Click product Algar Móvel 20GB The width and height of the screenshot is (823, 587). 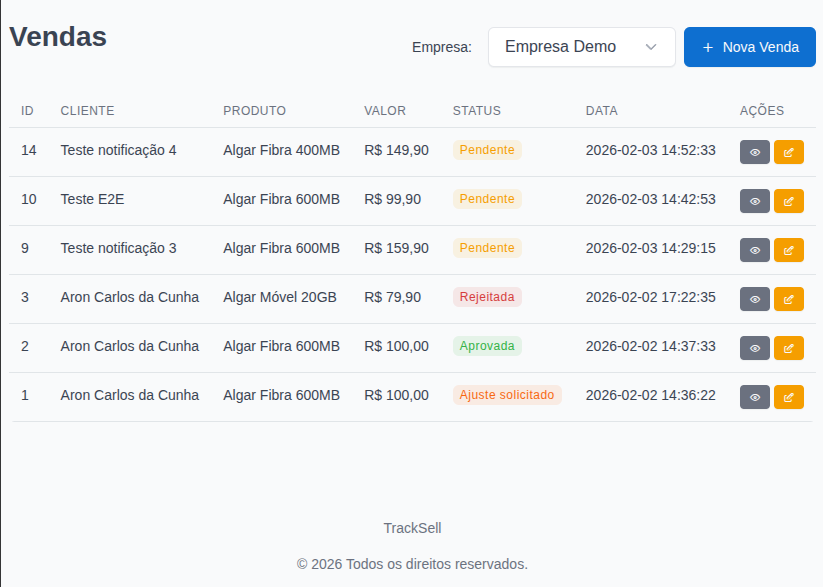pyautogui.click(x=280, y=297)
